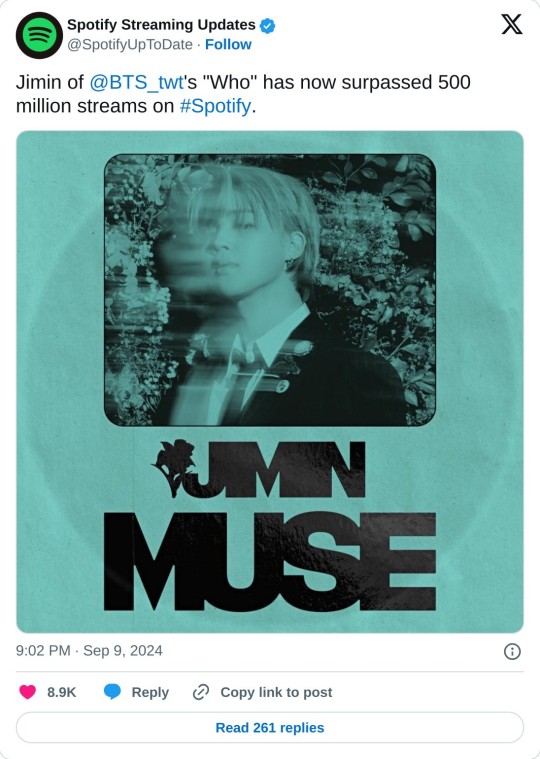Click the tweet text about 500 million streams
The width and height of the screenshot is (540, 759).
point(243,94)
